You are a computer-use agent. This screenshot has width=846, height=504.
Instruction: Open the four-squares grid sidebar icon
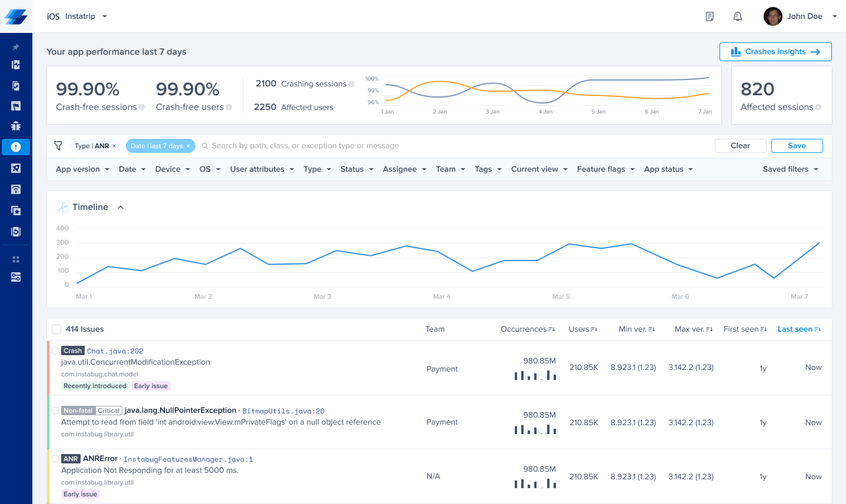[16, 259]
